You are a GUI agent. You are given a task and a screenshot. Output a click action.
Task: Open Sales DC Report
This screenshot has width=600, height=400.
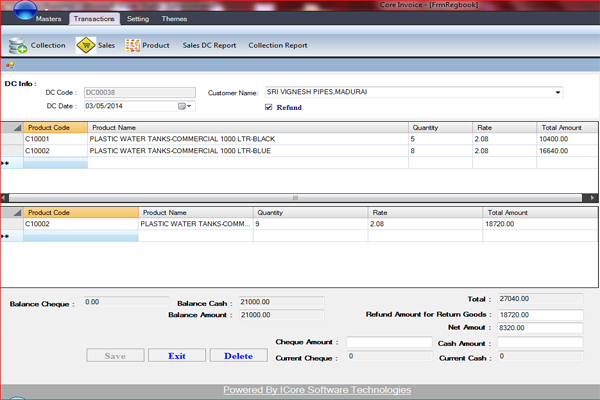(209, 46)
